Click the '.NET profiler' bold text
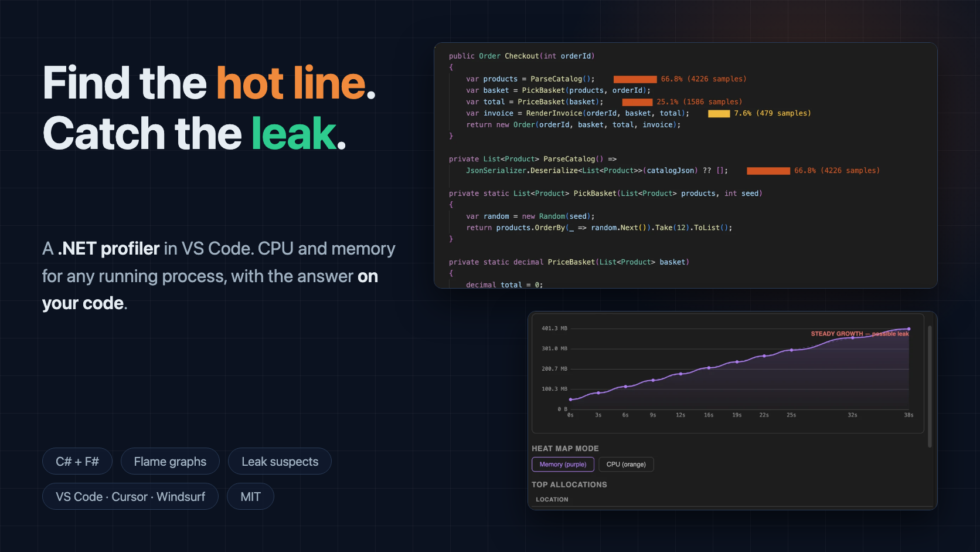This screenshot has width=980, height=552. pos(108,249)
